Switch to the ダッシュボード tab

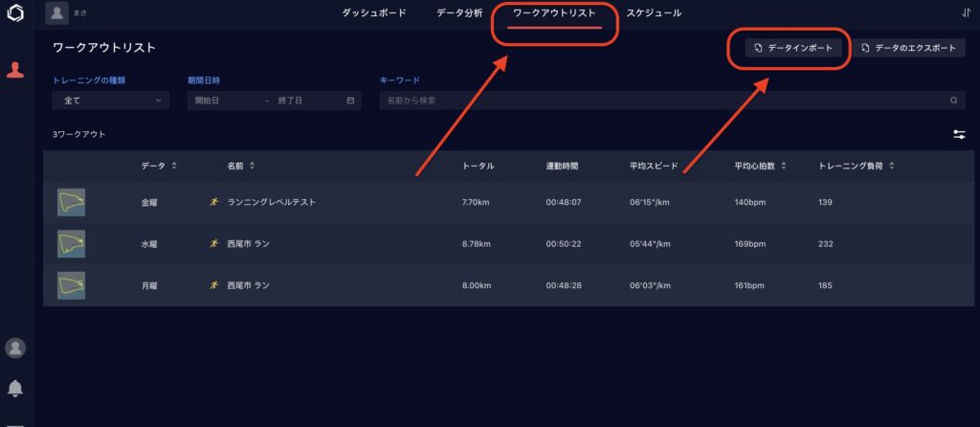coord(374,13)
